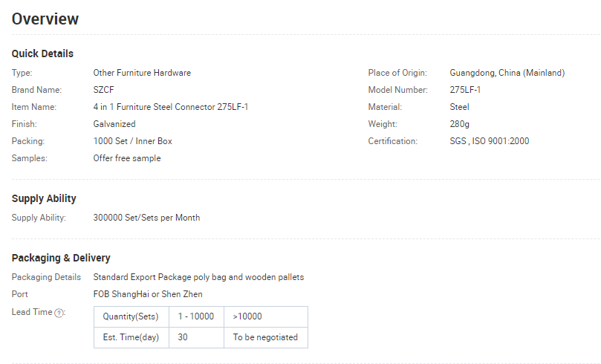
Task: Click the 'Other Furniture Hardware' type value
Action: point(142,73)
